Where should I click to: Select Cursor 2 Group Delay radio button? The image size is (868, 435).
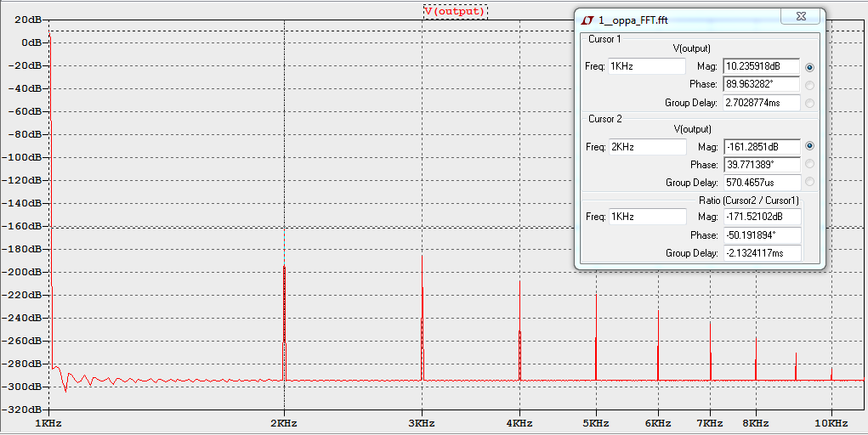810,182
